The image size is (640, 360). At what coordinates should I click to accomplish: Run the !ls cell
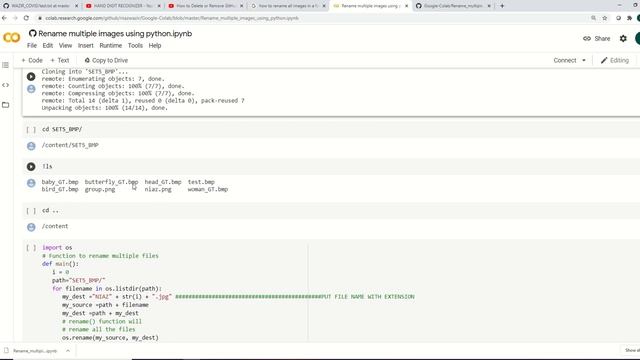[31, 167]
